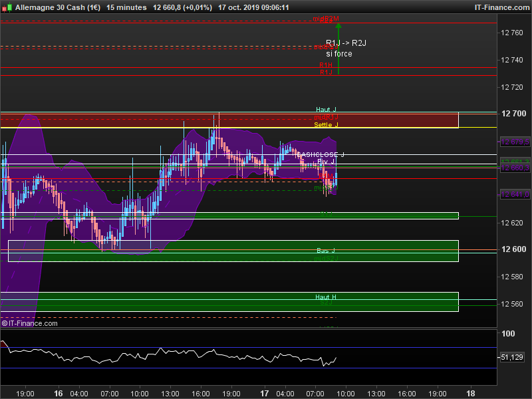Select the Allemagne 30 Cash (1€) instrument title
Screen dimensions: 532x399
pyautogui.click(x=58, y=7)
